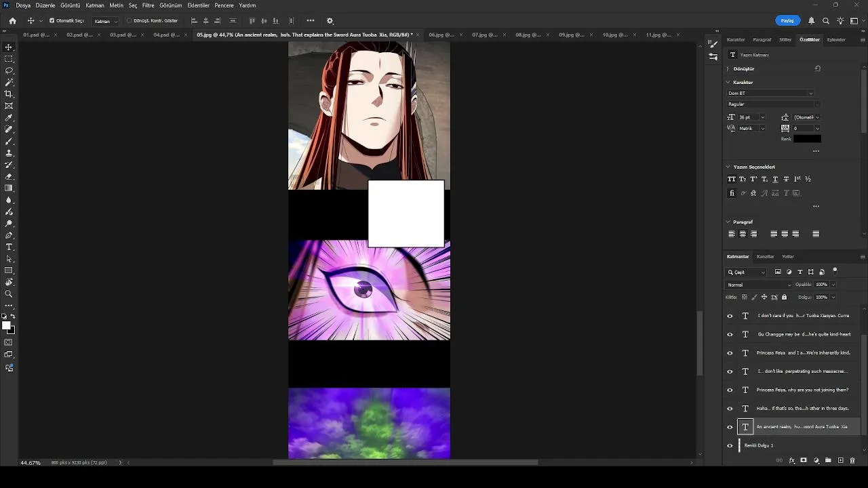
Task: Toggle visibility of Renkli Dolgu 1 layer
Action: tap(730, 445)
